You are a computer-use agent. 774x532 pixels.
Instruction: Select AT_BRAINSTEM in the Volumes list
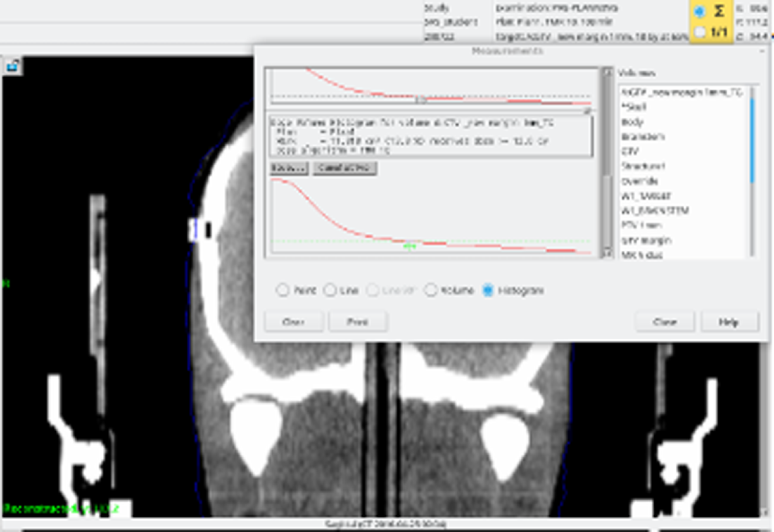[x=655, y=210]
